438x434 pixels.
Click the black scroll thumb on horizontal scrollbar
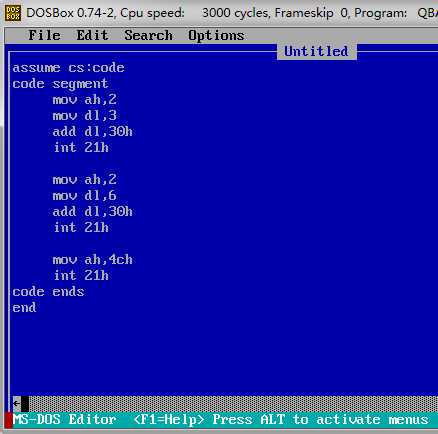coord(25,404)
